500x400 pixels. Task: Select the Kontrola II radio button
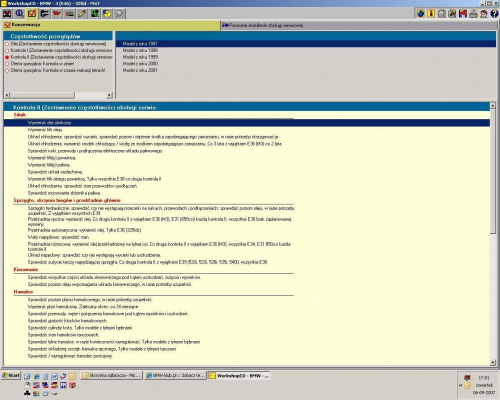(7, 57)
